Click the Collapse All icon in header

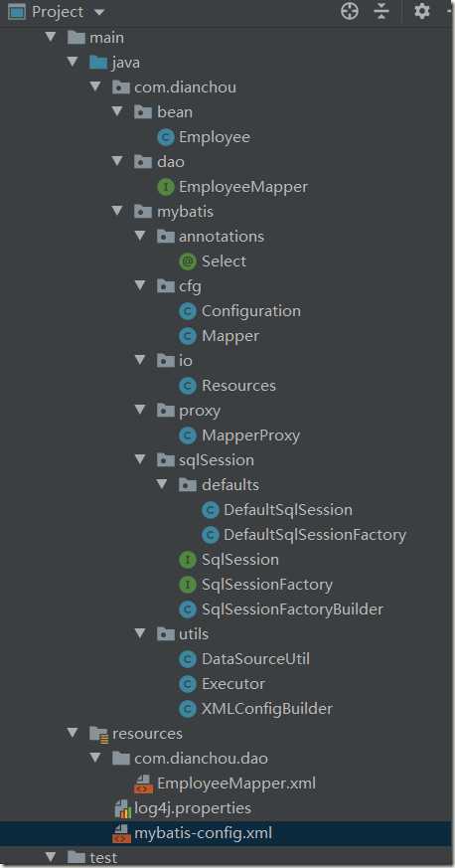point(381,11)
